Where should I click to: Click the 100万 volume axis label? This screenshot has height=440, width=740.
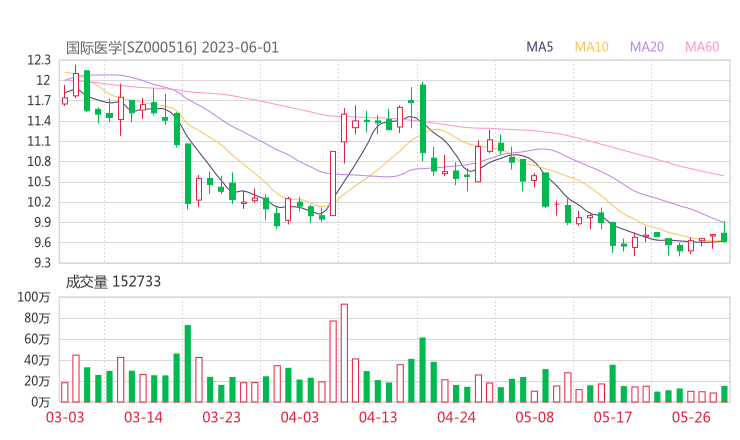tap(34, 297)
